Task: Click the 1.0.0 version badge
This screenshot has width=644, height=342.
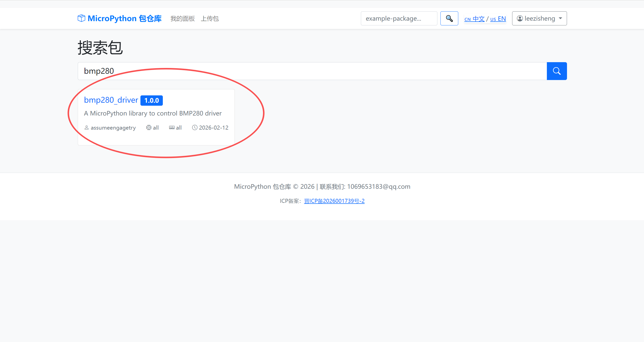Action: click(x=151, y=100)
